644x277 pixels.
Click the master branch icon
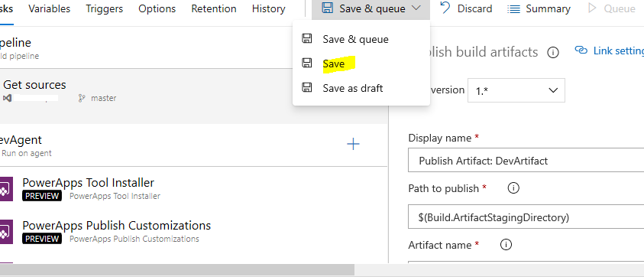tap(82, 98)
